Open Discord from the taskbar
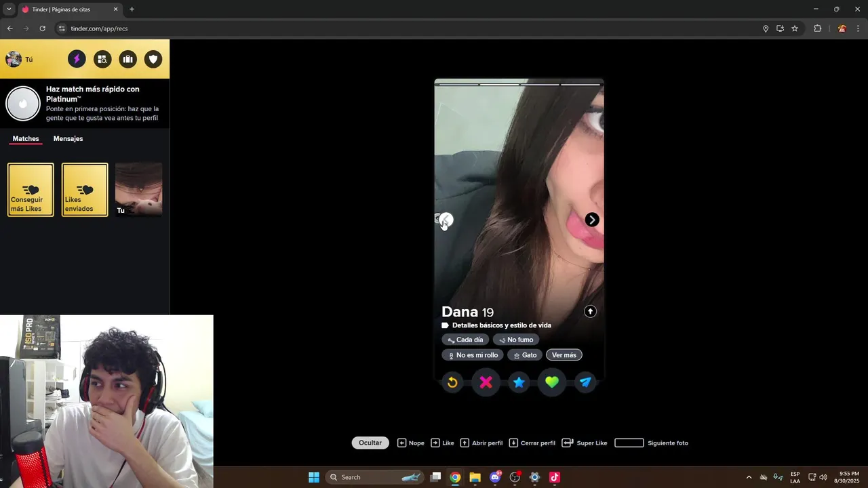The image size is (868, 488). click(495, 477)
